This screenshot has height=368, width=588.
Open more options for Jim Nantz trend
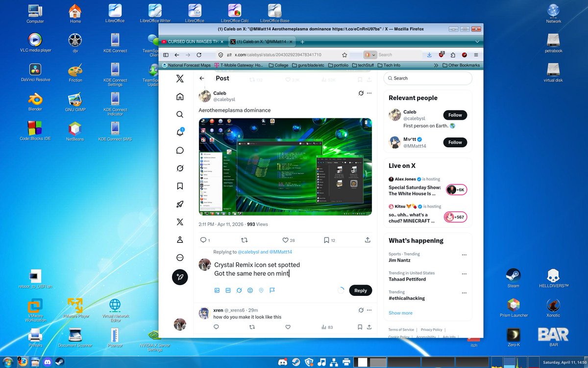[464, 255]
